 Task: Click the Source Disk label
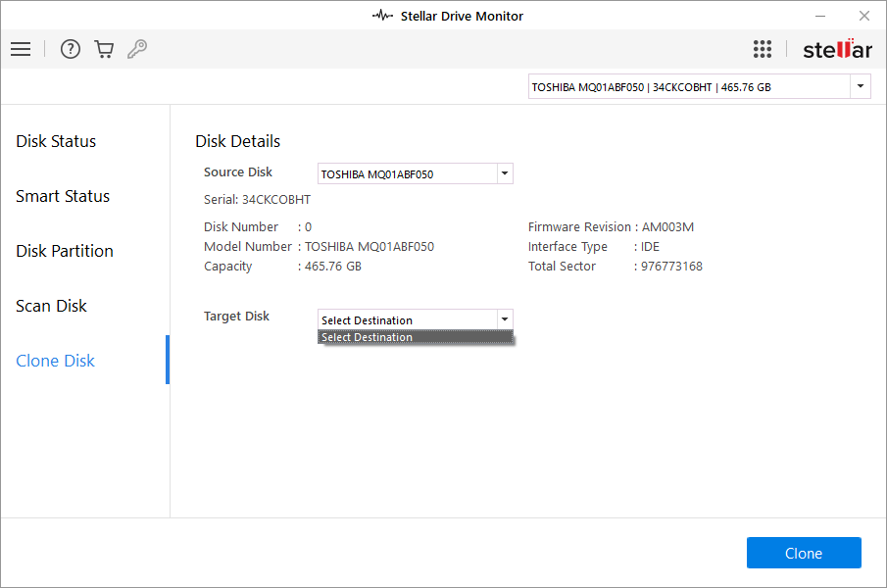tap(237, 171)
